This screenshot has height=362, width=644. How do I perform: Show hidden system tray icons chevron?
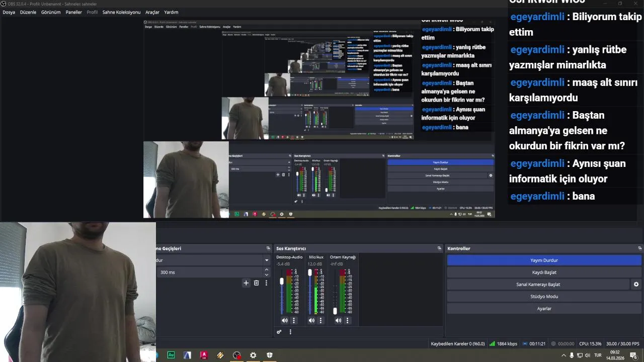click(x=563, y=355)
